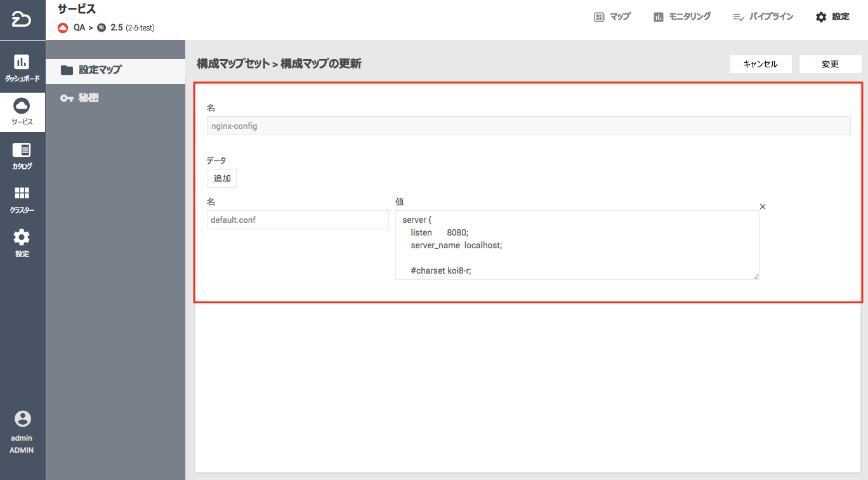Image resolution: width=868 pixels, height=480 pixels.
Task: Click the red QA cloud icon
Action: pyautogui.click(x=63, y=28)
